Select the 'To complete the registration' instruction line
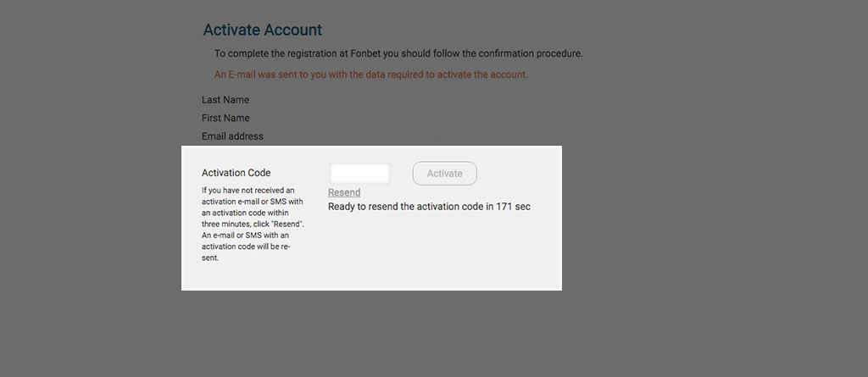Viewport: 868px width, 377px height. pyautogui.click(x=398, y=54)
